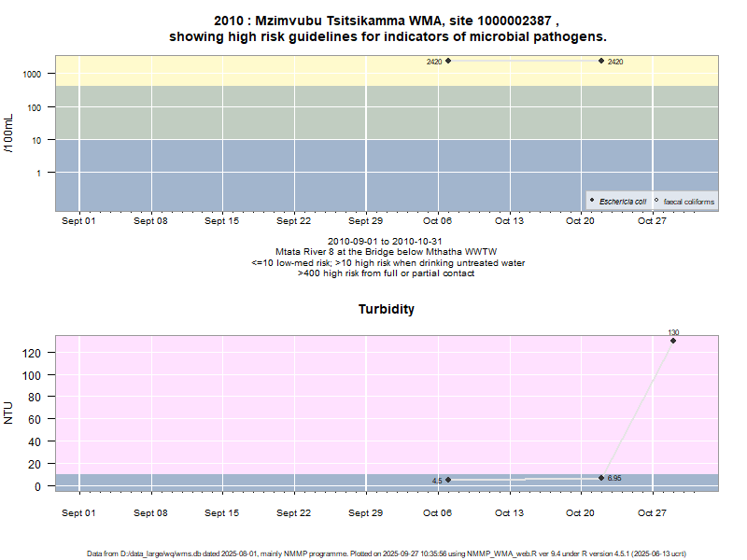Click the Escherichia coli legend marker
Image resolution: width=747 pixels, height=560 pixels.
tap(593, 201)
